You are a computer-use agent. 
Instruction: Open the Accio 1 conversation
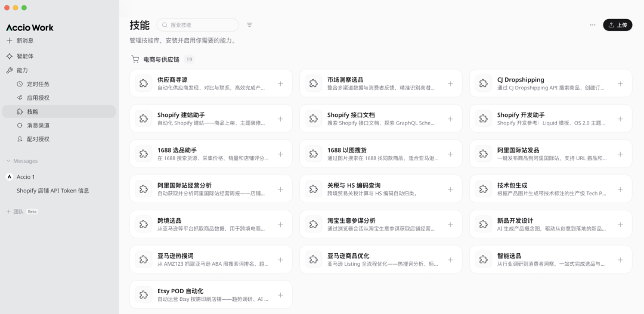point(26,177)
